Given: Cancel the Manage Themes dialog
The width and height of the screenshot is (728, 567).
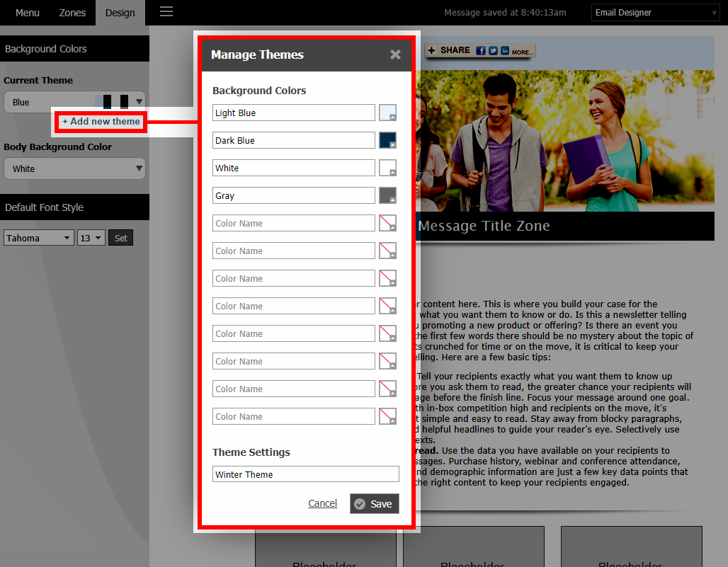Looking at the screenshot, I should (x=323, y=503).
